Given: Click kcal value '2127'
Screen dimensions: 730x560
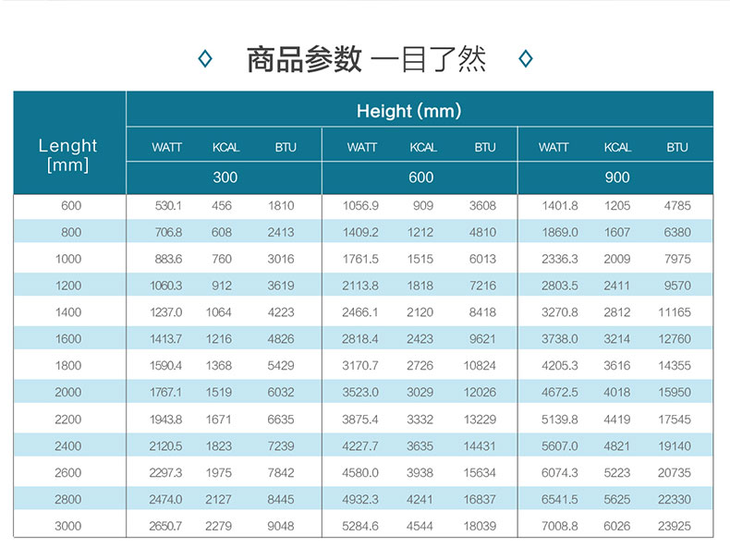Looking at the screenshot, I should click(x=218, y=499).
